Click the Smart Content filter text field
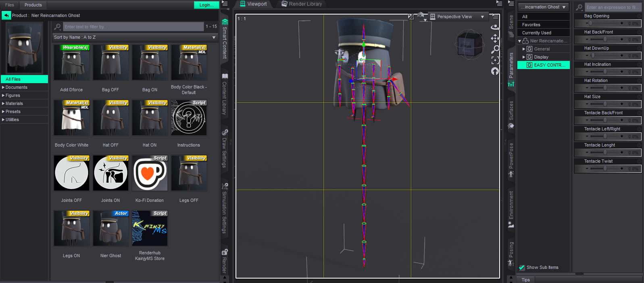 click(x=133, y=27)
